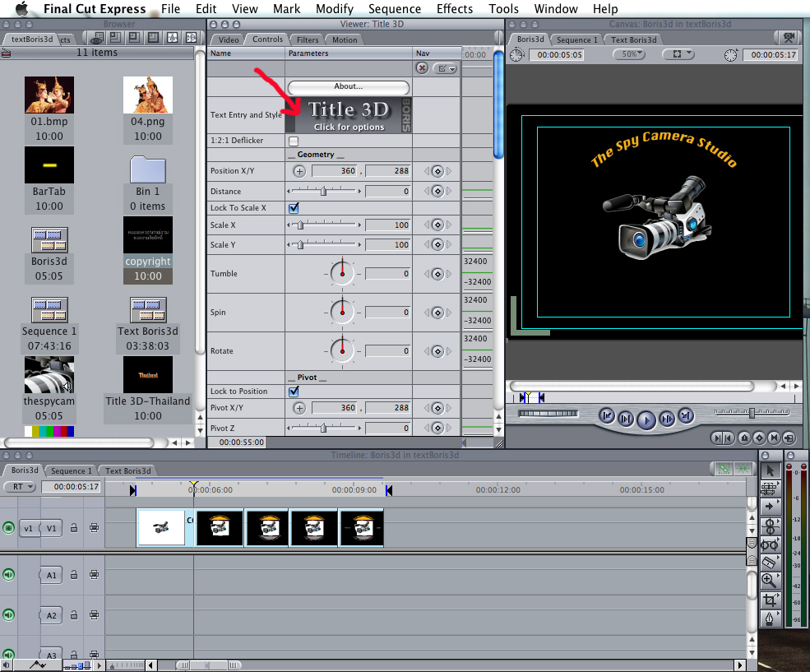Select the arrow Selection tool
The image size is (810, 672).
pos(771,470)
